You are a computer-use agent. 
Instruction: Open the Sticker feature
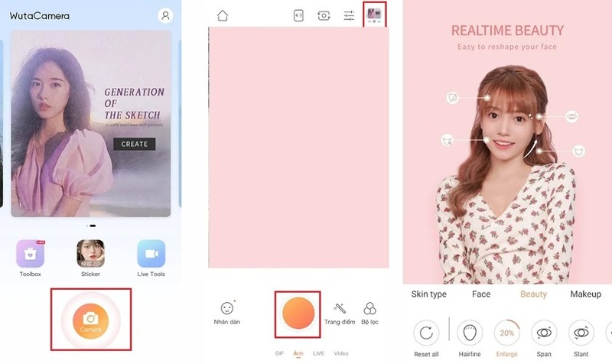(90, 254)
